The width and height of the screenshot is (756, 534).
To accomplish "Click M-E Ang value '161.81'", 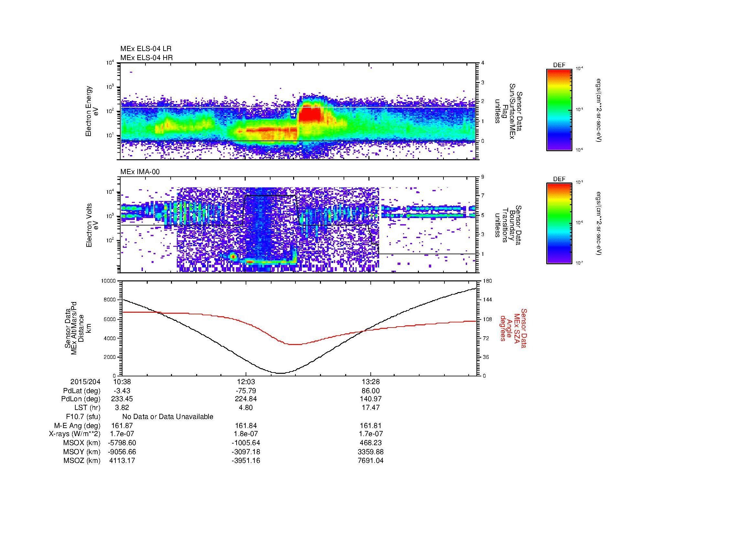I will (371, 426).
